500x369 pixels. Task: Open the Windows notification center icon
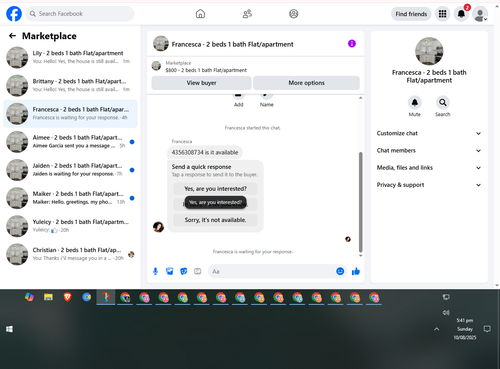[x=487, y=329]
